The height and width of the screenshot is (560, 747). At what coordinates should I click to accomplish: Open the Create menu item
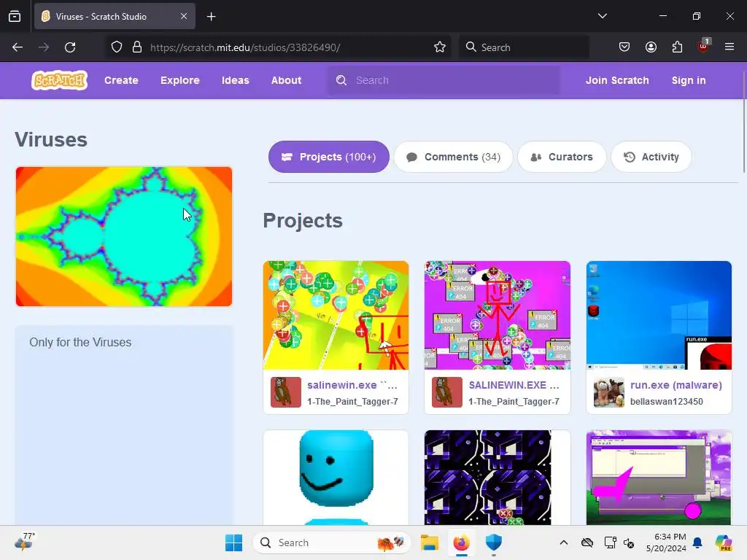pyautogui.click(x=122, y=80)
